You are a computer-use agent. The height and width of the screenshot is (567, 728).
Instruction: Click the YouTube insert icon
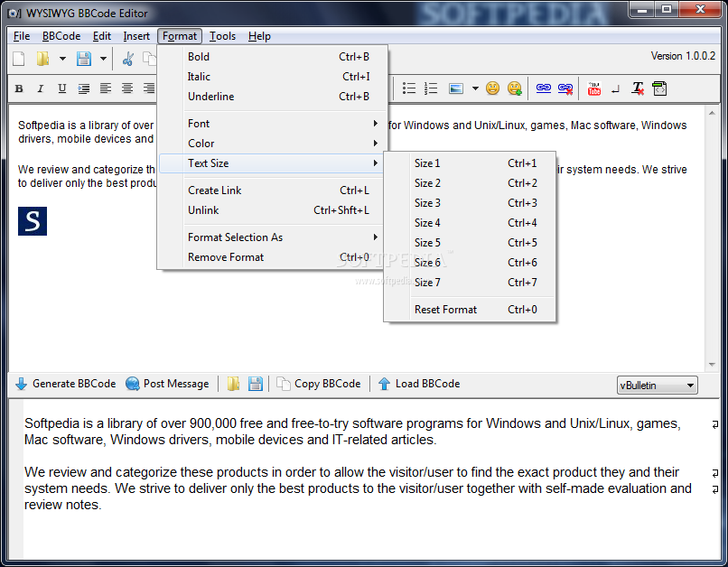click(593, 88)
